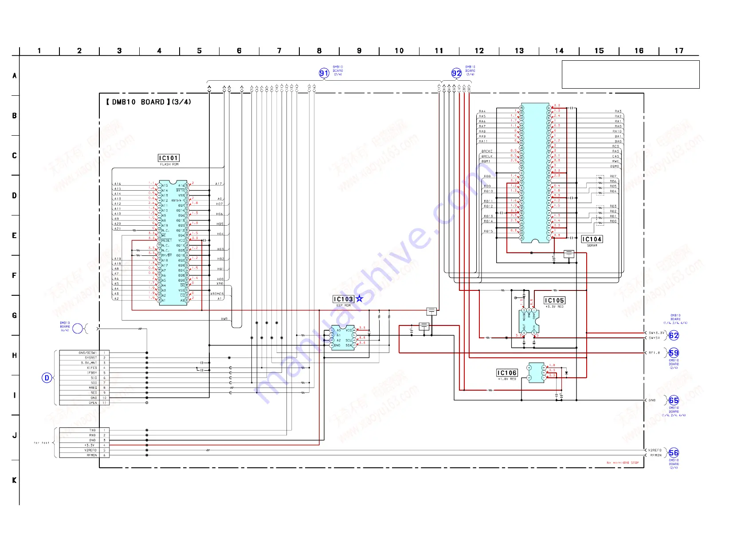Click the DRCLK signal label

click(487, 156)
